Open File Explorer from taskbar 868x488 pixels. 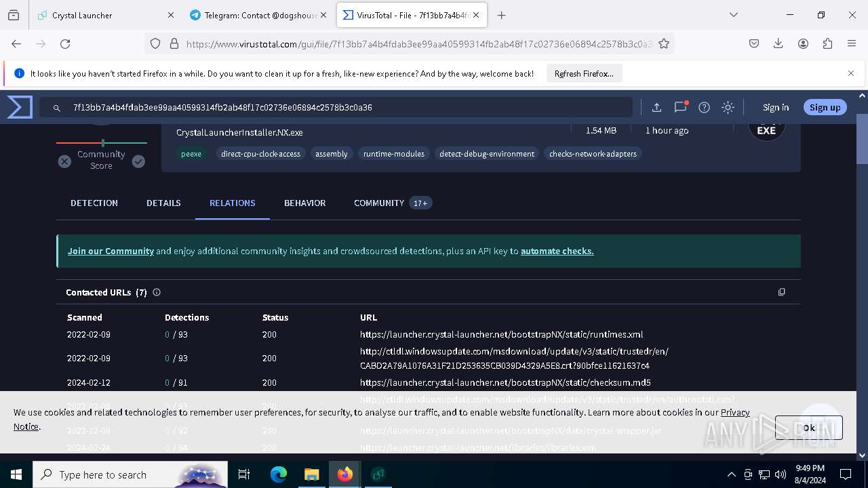(311, 474)
